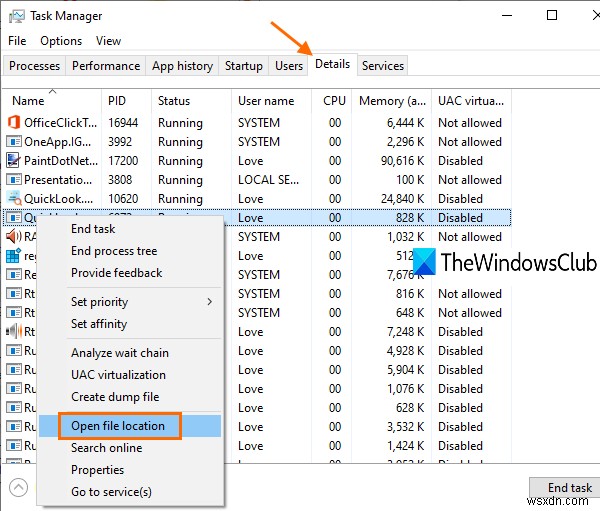
Task: Open the File menu
Action: (x=17, y=41)
